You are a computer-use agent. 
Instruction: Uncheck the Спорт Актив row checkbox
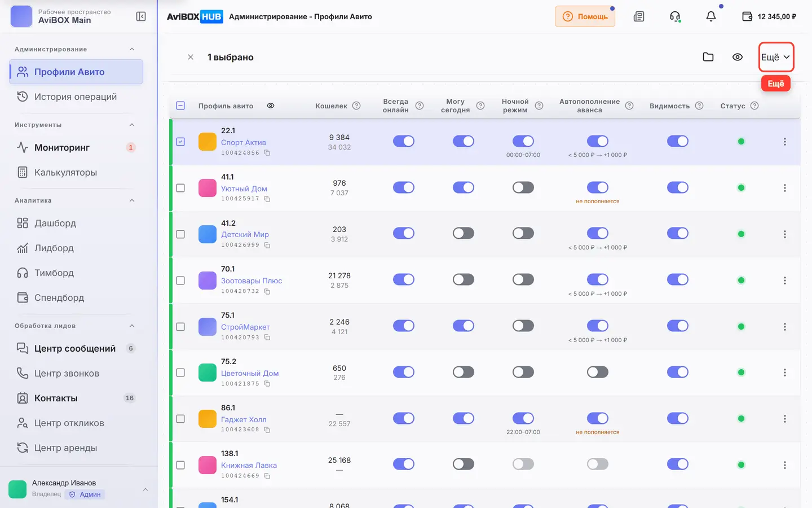(180, 142)
